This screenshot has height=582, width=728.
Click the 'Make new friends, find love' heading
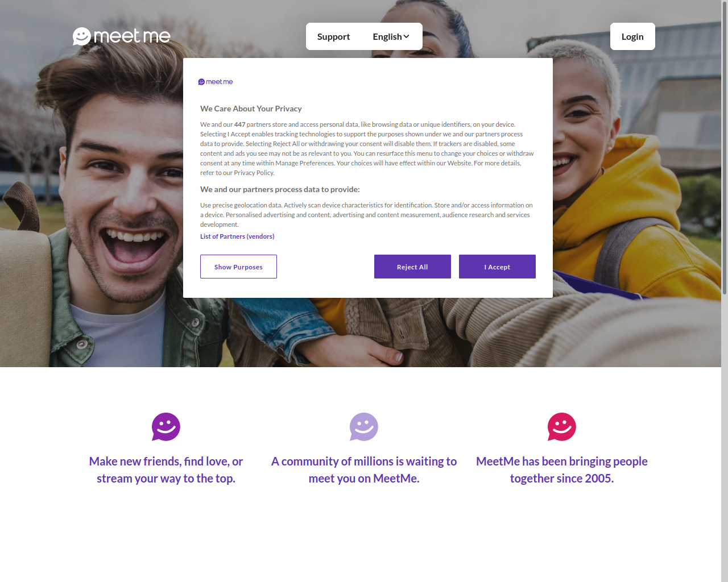point(166,469)
